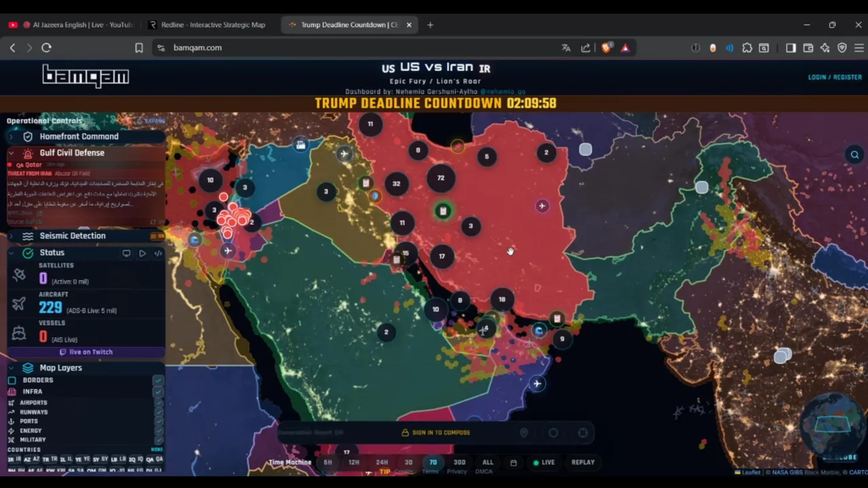This screenshot has width=868, height=488.
Task: Open the live on Twitch link
Action: [x=86, y=352]
